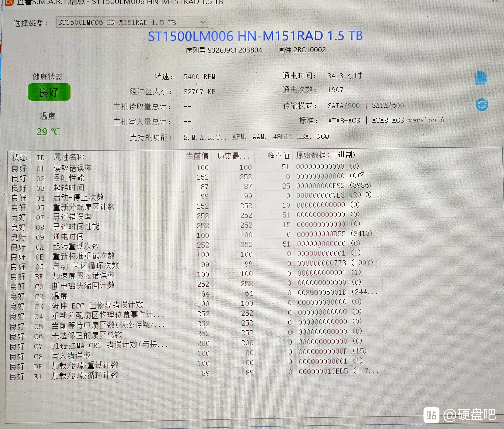Open the disk selection dropdown
Image resolution: width=504 pixels, height=429 pixels.
point(132,22)
